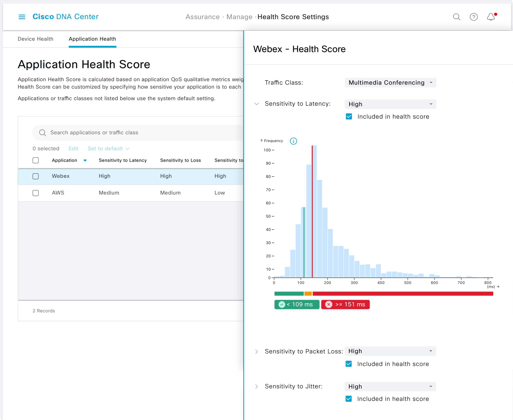Select the Webex row checkbox

36,176
